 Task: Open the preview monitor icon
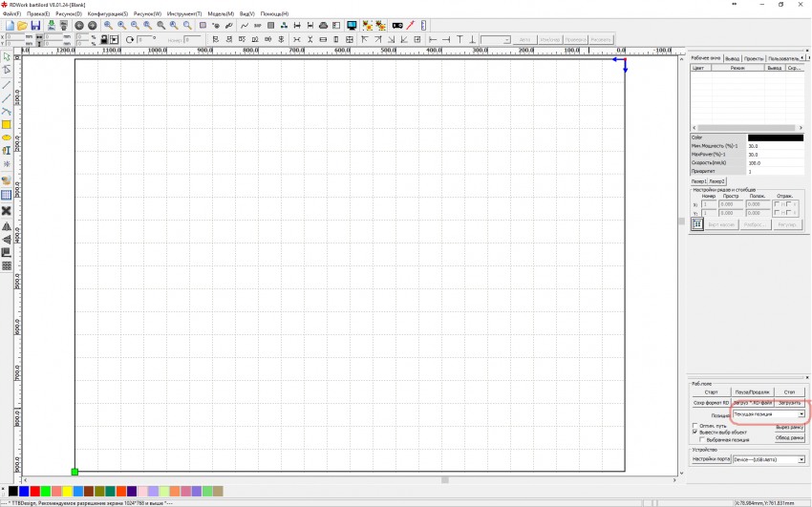352,26
